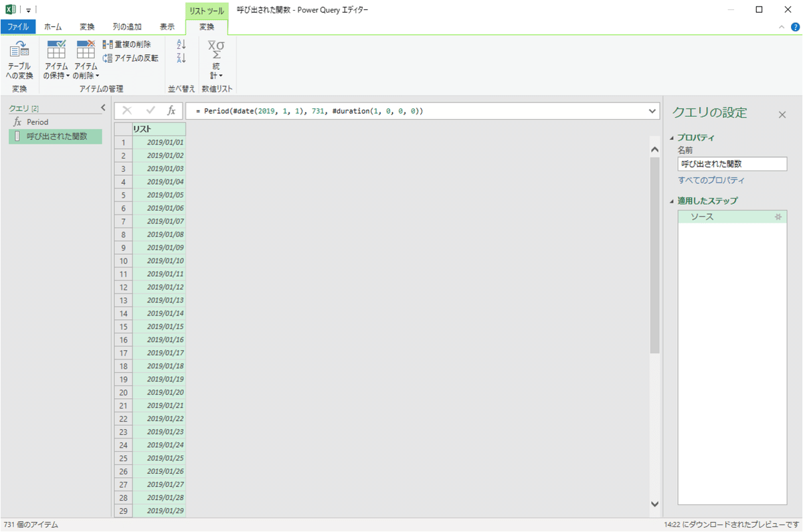The height and width of the screenshot is (532, 803).
Task: Click the fx icon beside the Period query
Action: 17,122
